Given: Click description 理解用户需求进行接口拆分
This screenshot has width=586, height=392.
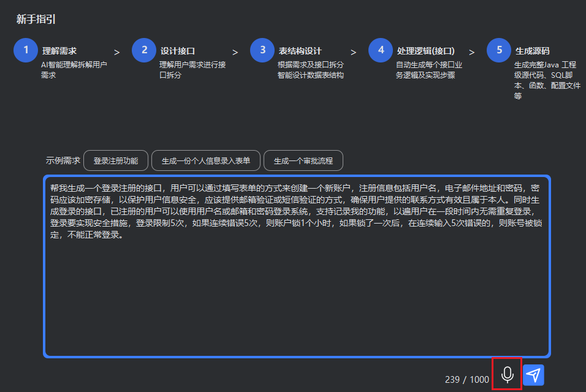Looking at the screenshot, I should [x=192, y=70].
